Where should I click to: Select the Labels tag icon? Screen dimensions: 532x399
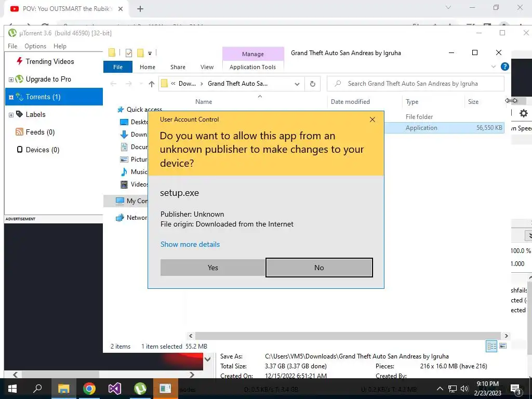(x=19, y=114)
